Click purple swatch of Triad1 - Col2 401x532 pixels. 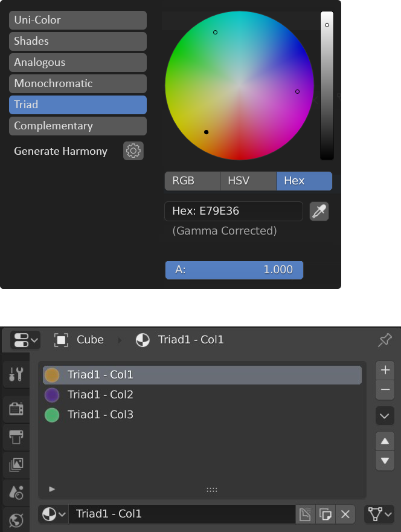52,395
